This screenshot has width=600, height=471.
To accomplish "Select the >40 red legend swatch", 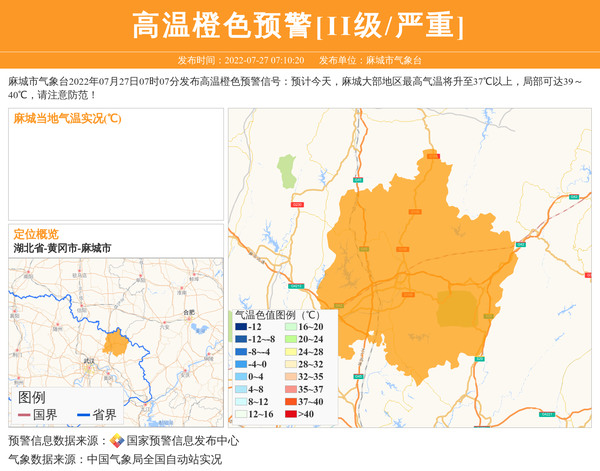I will [290, 414].
